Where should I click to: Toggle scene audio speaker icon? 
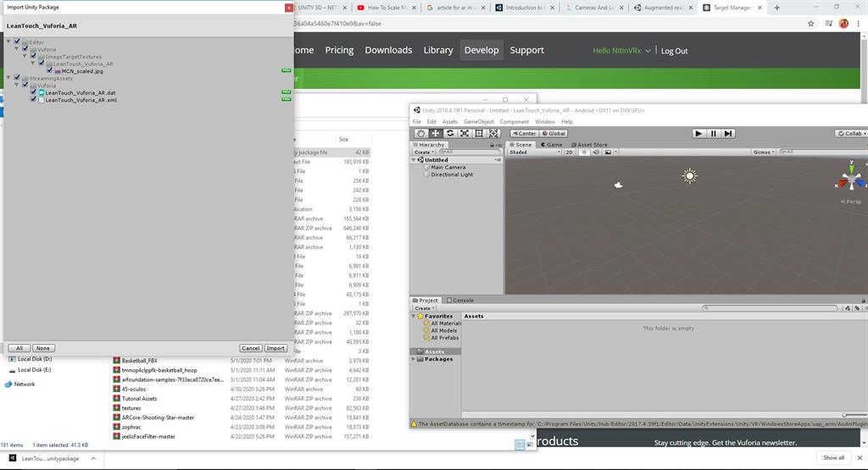click(x=596, y=152)
